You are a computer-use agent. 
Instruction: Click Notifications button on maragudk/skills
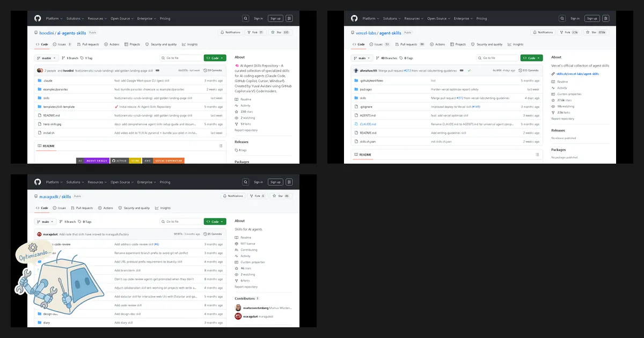[232, 196]
